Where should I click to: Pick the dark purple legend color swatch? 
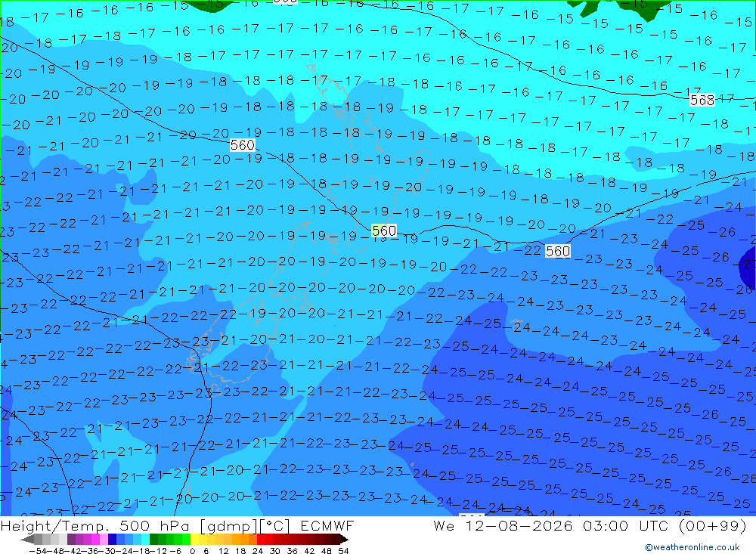pyautogui.click(x=71, y=540)
